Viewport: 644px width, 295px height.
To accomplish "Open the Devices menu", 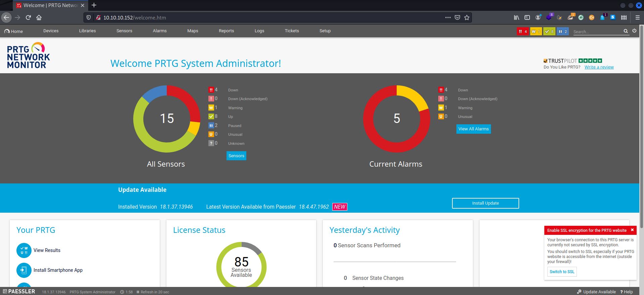I will tap(51, 31).
